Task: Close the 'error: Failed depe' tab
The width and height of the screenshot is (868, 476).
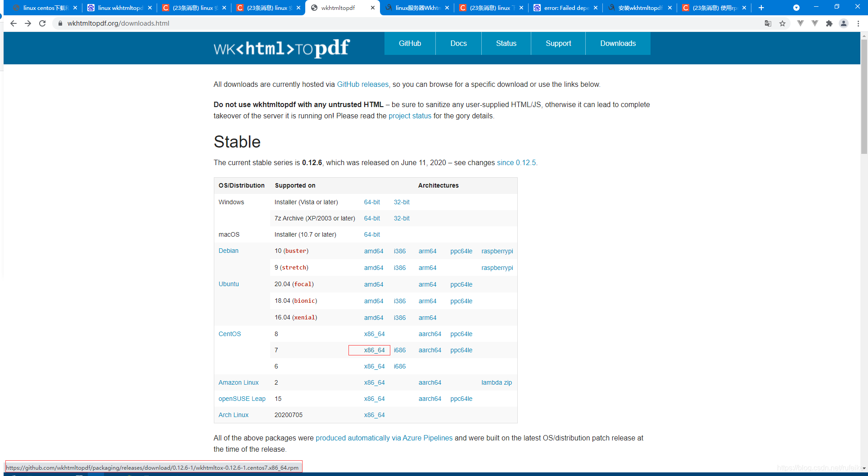Action: click(596, 8)
